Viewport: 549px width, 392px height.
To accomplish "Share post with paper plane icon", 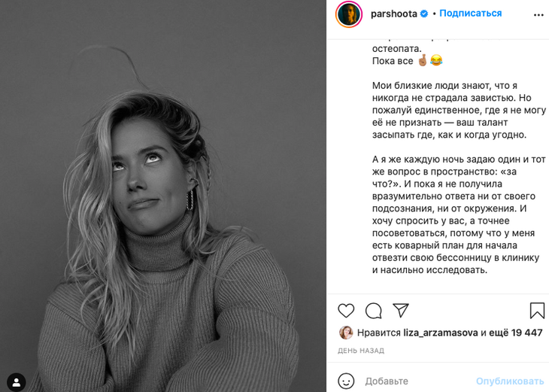I will [x=401, y=310].
